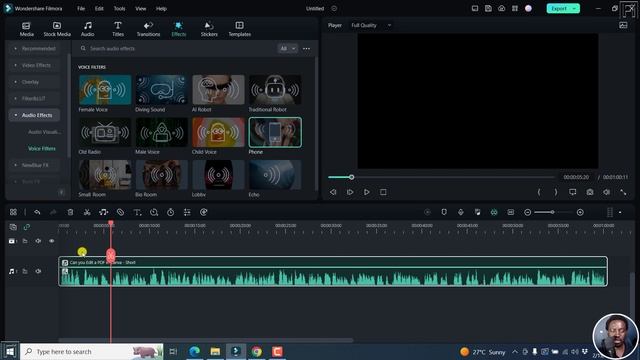640x360 pixels.
Task: Select the audio clip on the timeline
Action: pos(333,271)
